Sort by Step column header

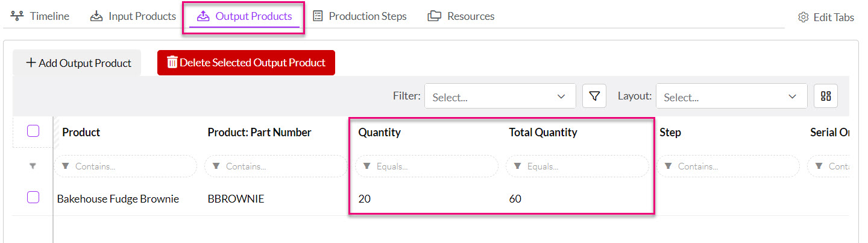(670, 133)
